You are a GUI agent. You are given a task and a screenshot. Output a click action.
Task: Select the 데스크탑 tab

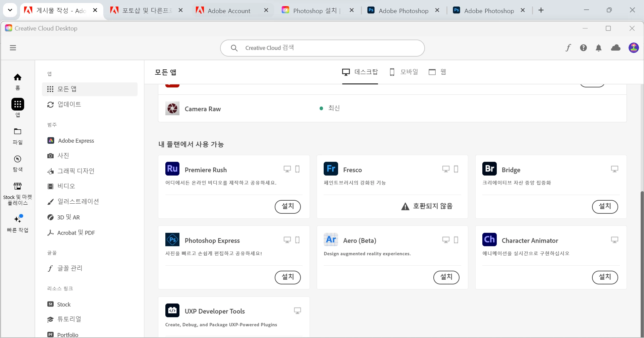coord(360,72)
